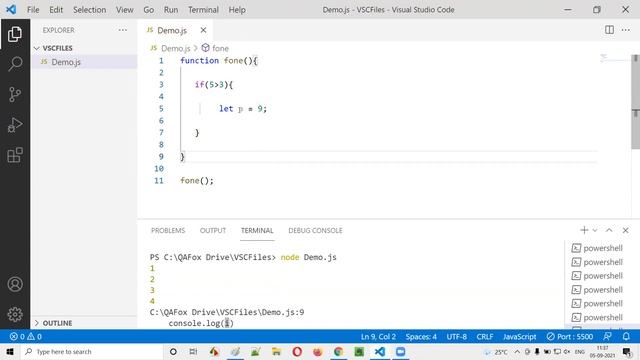Open the Help menu

237,9
